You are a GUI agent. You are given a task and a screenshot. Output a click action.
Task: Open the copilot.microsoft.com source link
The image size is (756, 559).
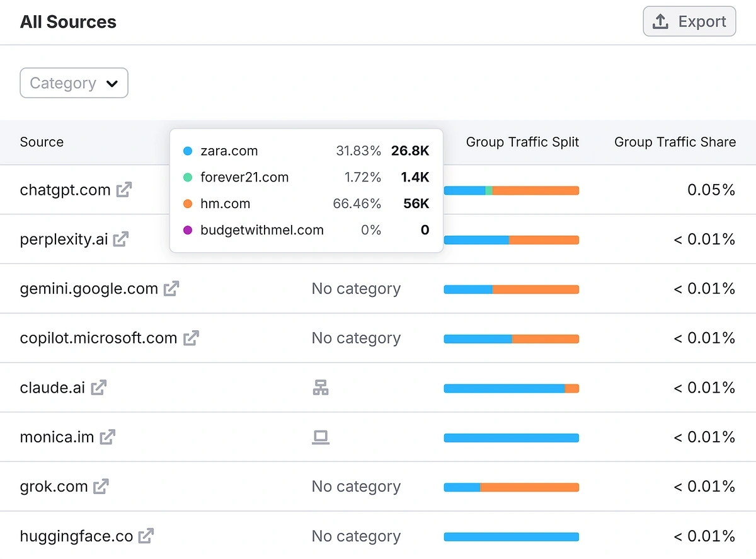98,338
